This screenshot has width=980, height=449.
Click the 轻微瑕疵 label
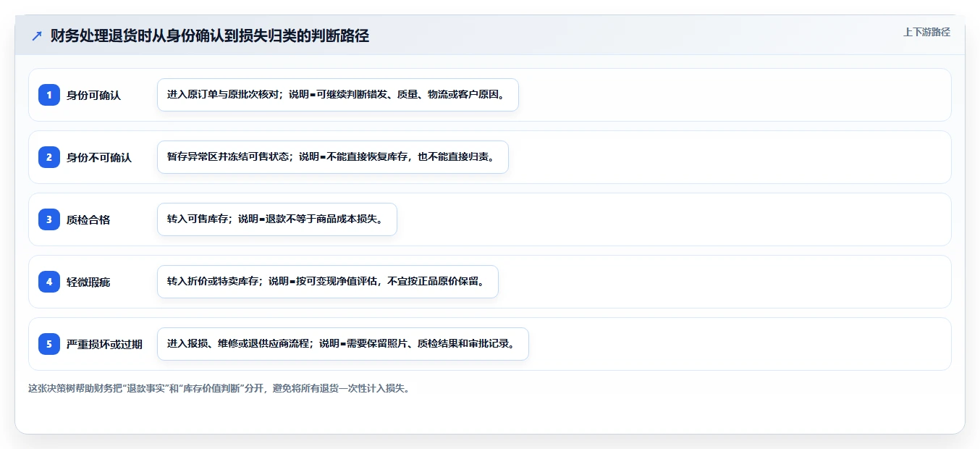coord(88,282)
